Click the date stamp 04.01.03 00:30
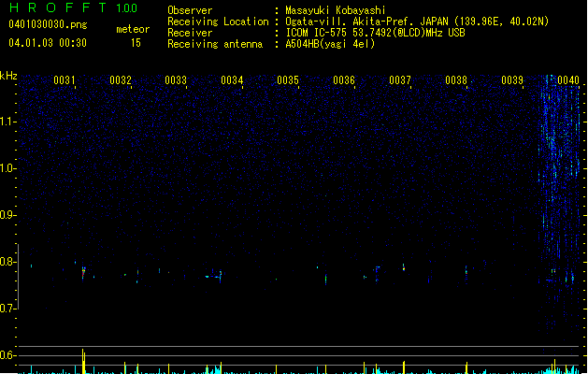Viewport: 588px width, 374px height. pos(48,43)
